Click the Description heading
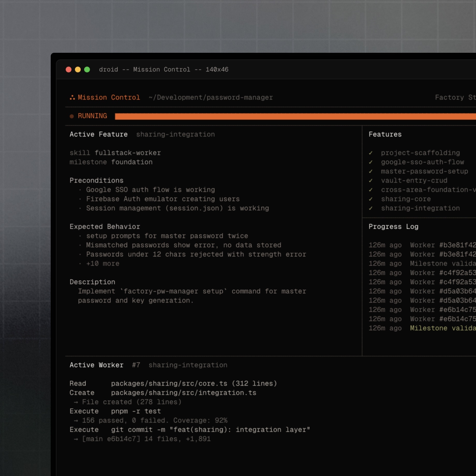 [x=92, y=282]
